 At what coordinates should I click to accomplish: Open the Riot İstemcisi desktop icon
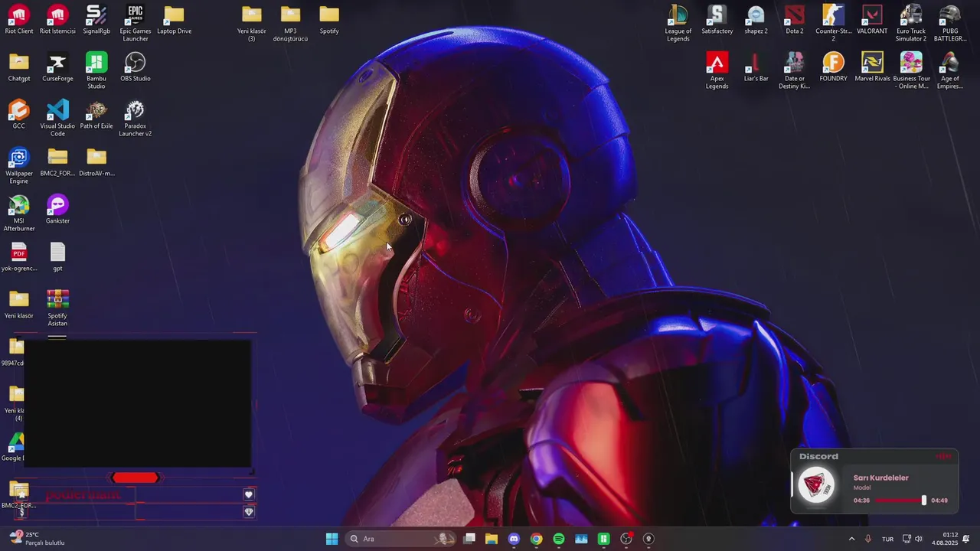pyautogui.click(x=57, y=20)
